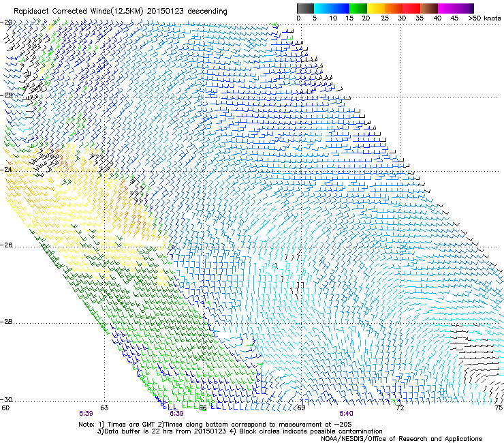Click the blue 10-15 knots legend segment
This screenshot has width=504, height=443.
[341, 8]
